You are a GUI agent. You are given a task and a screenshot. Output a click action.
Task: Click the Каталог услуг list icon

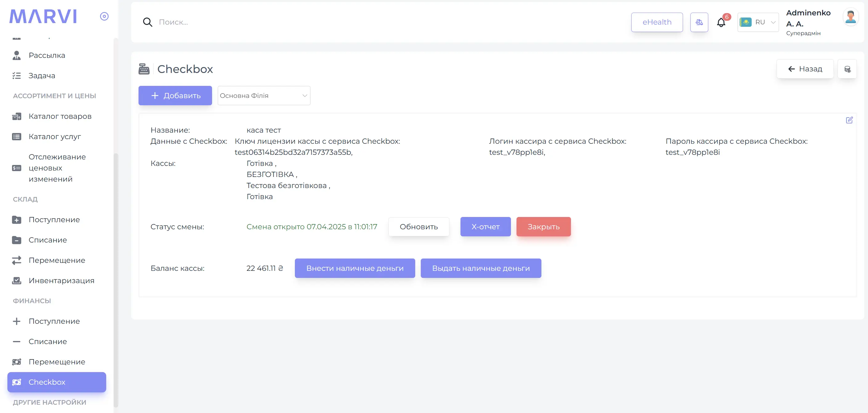(x=17, y=136)
